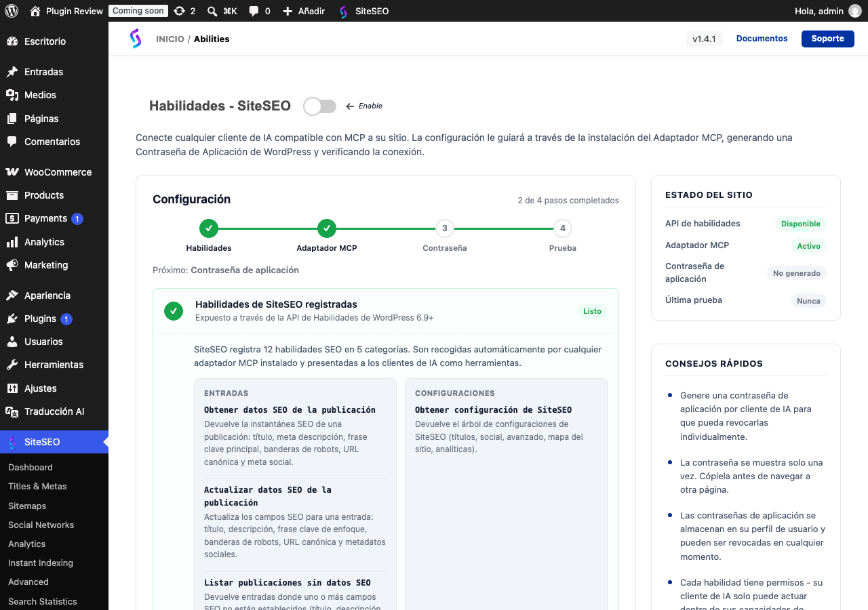
Task: Enable the Habilidades - SiteSEO toggle
Action: click(x=320, y=106)
